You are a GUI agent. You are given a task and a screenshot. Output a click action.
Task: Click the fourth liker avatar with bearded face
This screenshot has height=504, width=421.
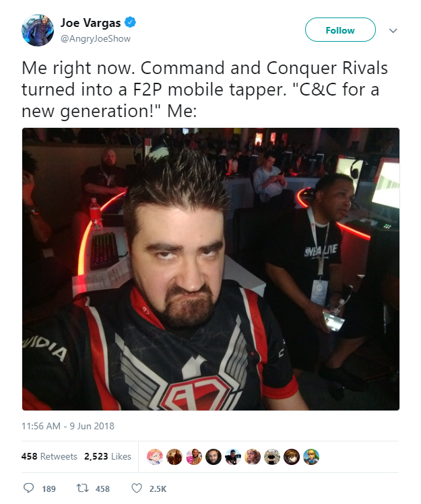[x=214, y=457]
